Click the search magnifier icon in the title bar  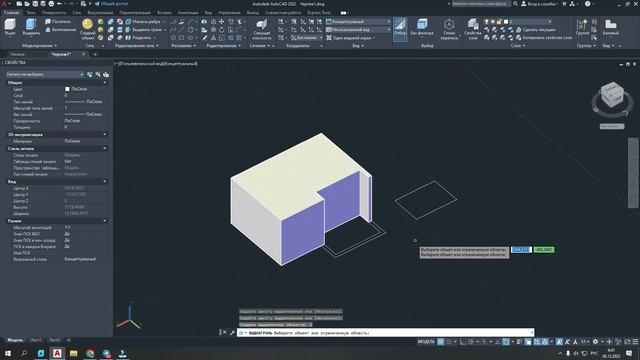pos(516,4)
